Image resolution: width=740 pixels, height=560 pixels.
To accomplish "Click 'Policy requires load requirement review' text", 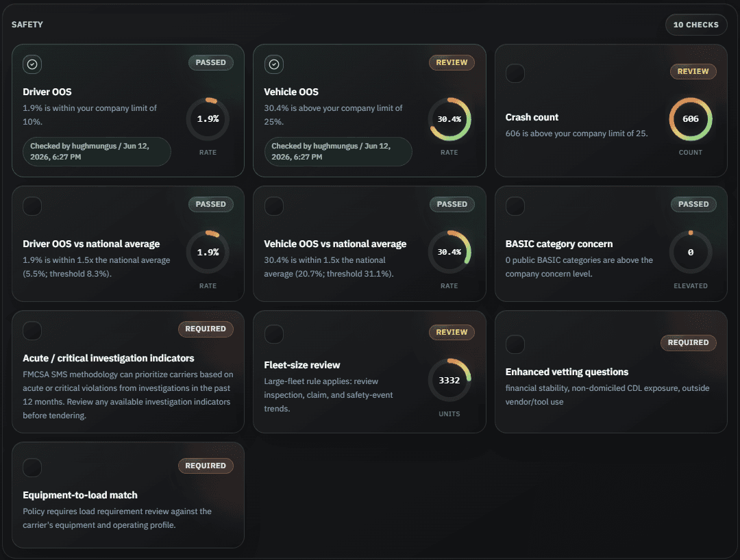I will point(117,518).
